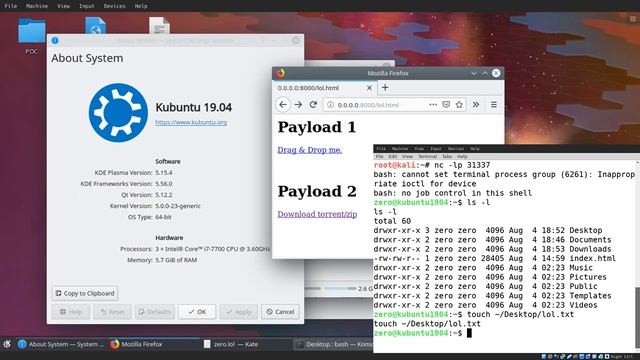Open the VirtualBox File menu at top

click(11, 6)
